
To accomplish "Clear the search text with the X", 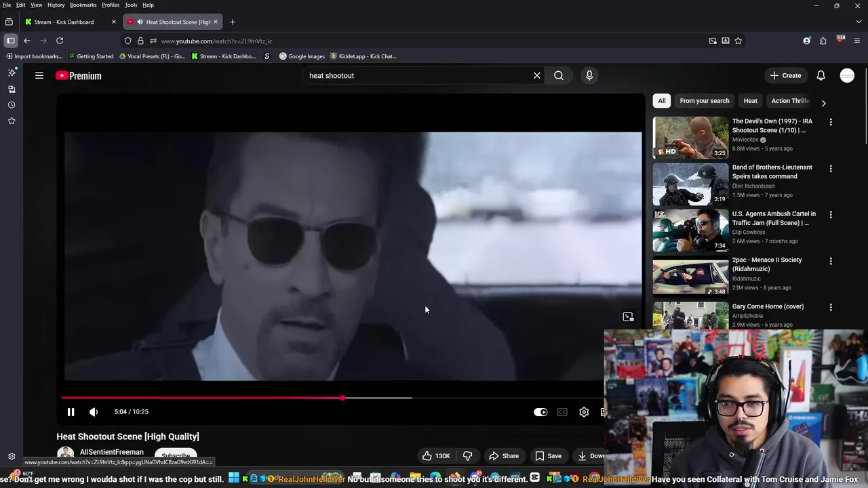I will [537, 75].
